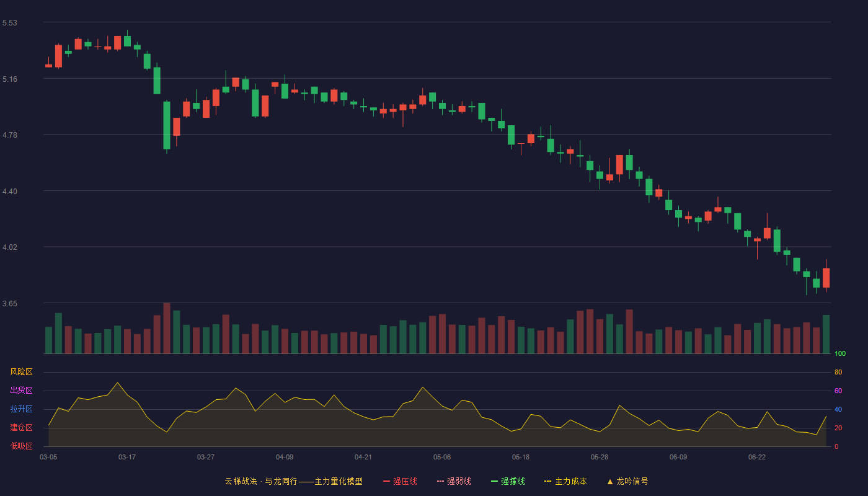
Task: Toggle the 强压线 legend series
Action: coord(400,481)
